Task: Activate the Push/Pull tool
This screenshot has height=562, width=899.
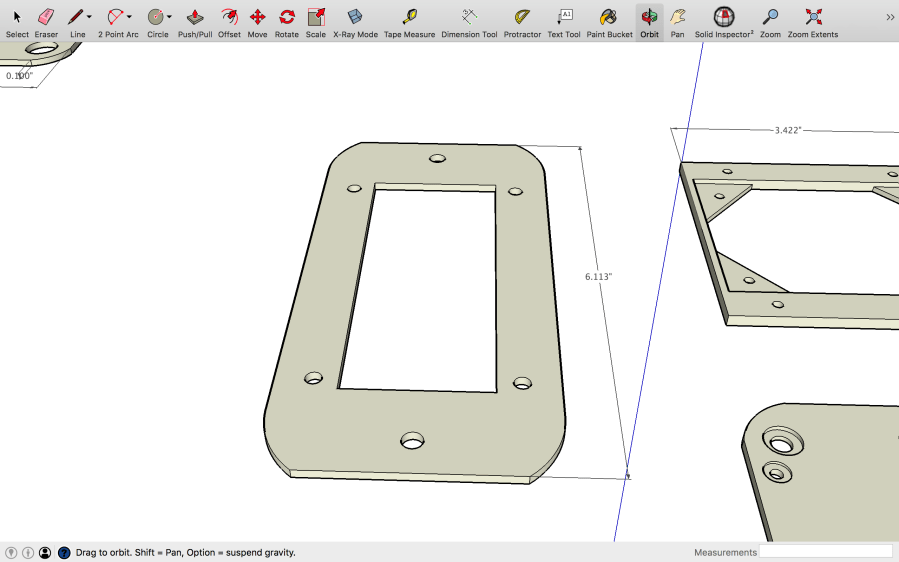Action: 195,17
